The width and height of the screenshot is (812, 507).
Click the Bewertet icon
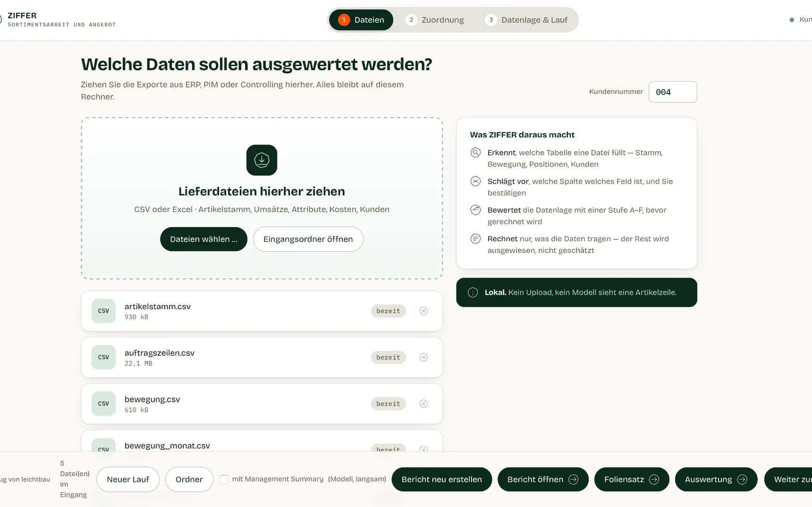[475, 210]
